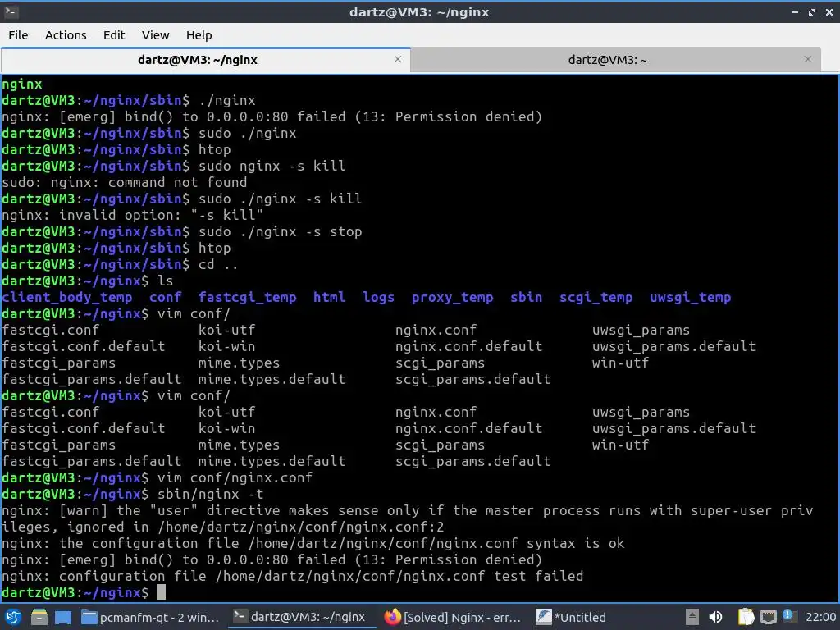Image resolution: width=840 pixels, height=630 pixels.
Task: Bring up the *Untitled editor window
Action: point(571,617)
